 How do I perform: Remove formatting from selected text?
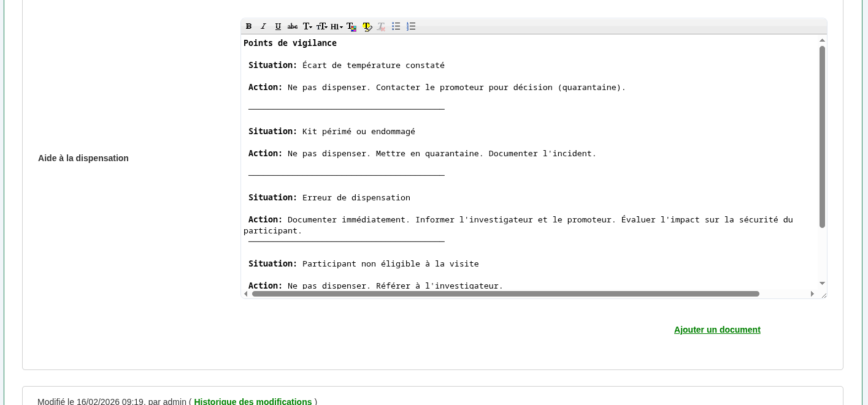(381, 26)
